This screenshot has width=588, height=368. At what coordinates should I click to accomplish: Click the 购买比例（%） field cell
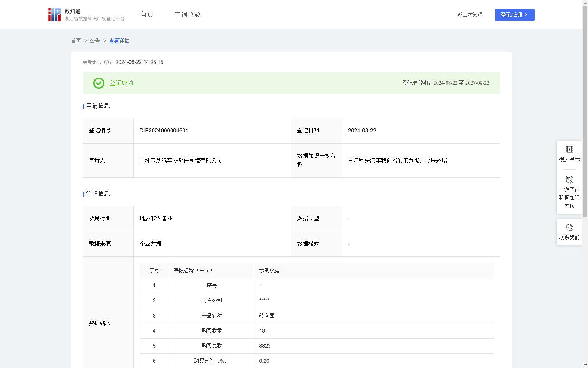pyautogui.click(x=212, y=361)
